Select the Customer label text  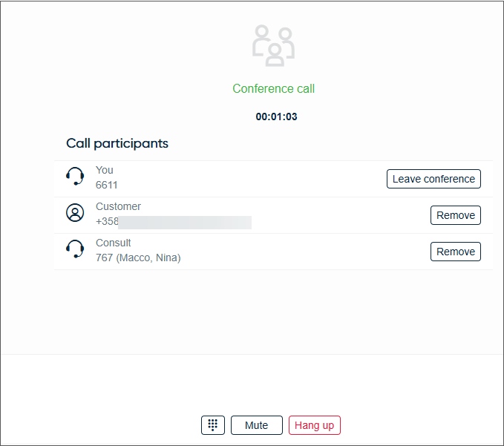(x=118, y=206)
